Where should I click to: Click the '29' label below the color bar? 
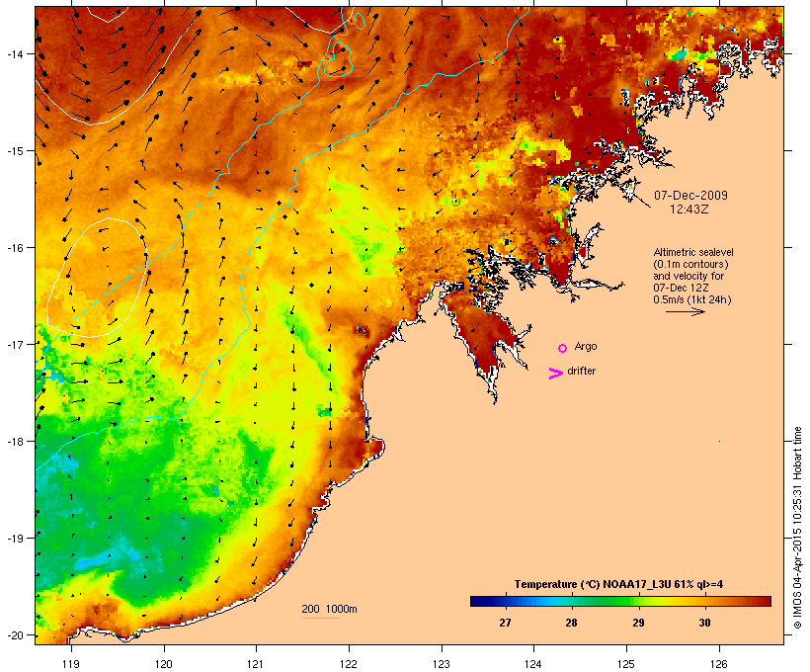click(x=638, y=623)
